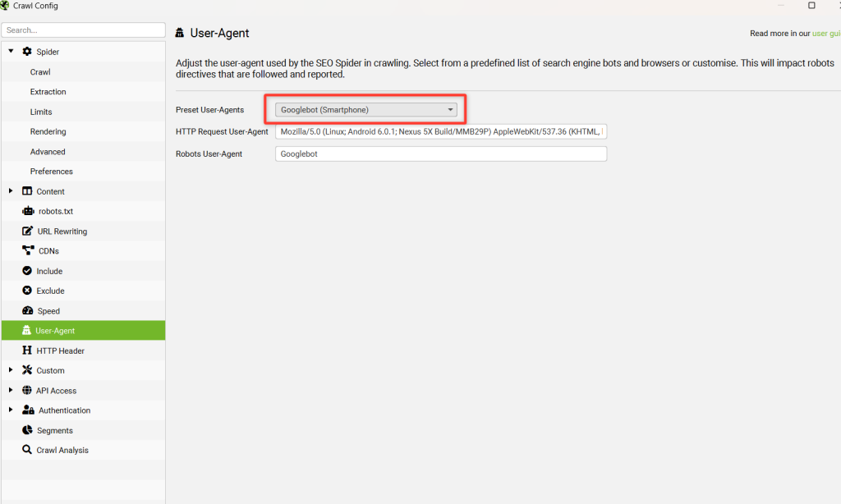Select the Crawl Analysis label in the sidebar
The image size is (841, 504).
(x=62, y=450)
